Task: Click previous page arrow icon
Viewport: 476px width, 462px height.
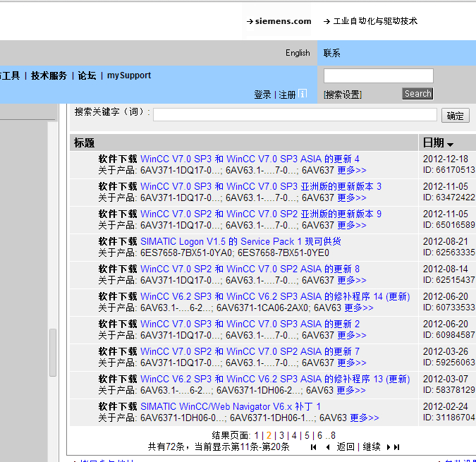Action: click(328, 447)
